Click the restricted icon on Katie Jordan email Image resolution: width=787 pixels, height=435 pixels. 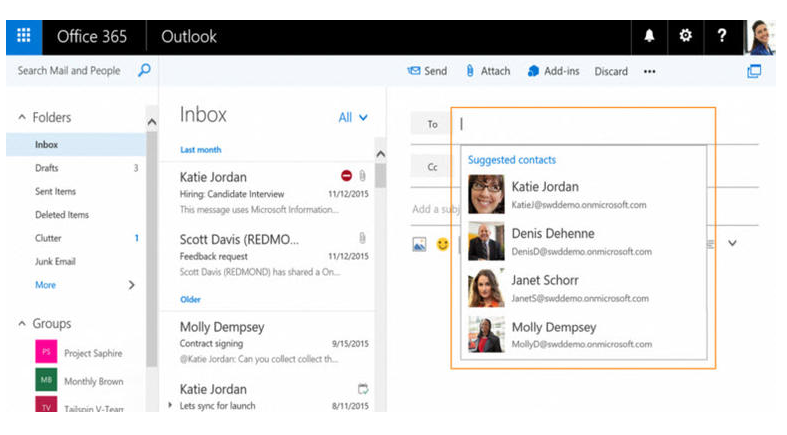coord(346,176)
